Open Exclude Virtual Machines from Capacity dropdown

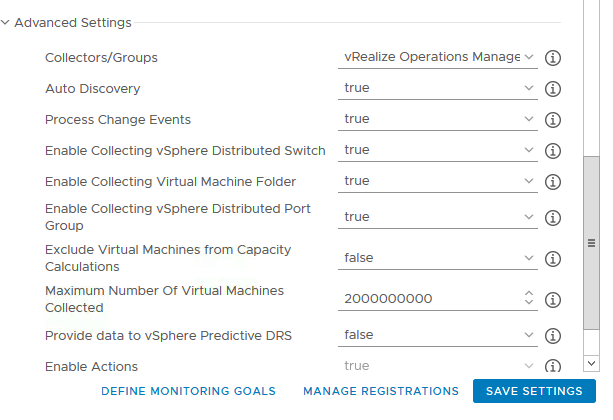pyautogui.click(x=437, y=258)
